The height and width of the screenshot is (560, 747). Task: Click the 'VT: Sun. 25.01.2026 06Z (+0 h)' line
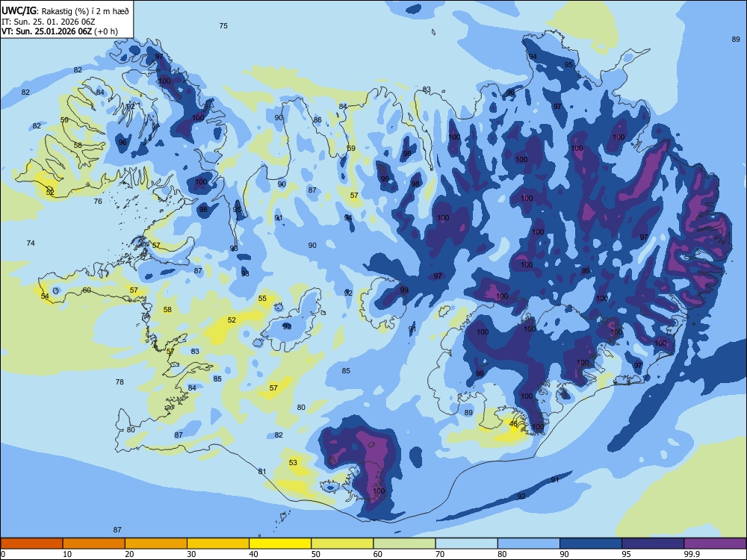click(x=60, y=31)
